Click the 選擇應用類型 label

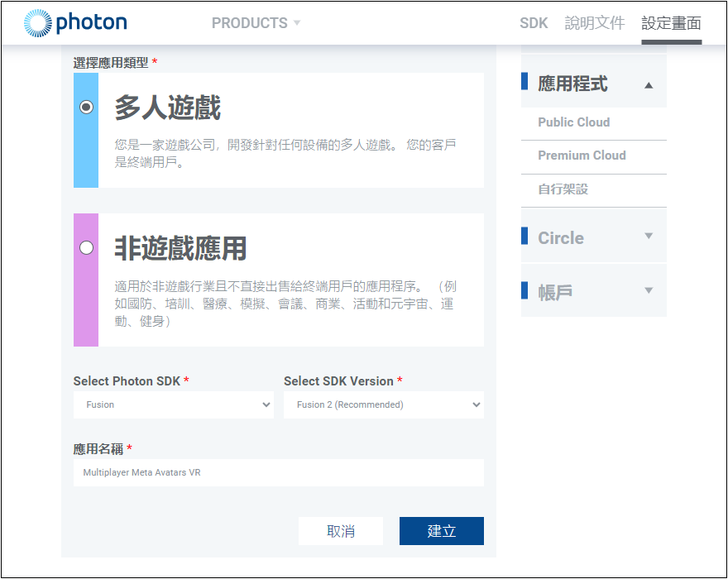[x=111, y=63]
